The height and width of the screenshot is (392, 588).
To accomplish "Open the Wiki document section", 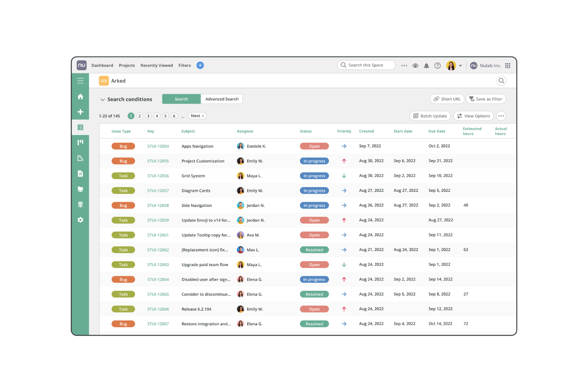I will (81, 174).
